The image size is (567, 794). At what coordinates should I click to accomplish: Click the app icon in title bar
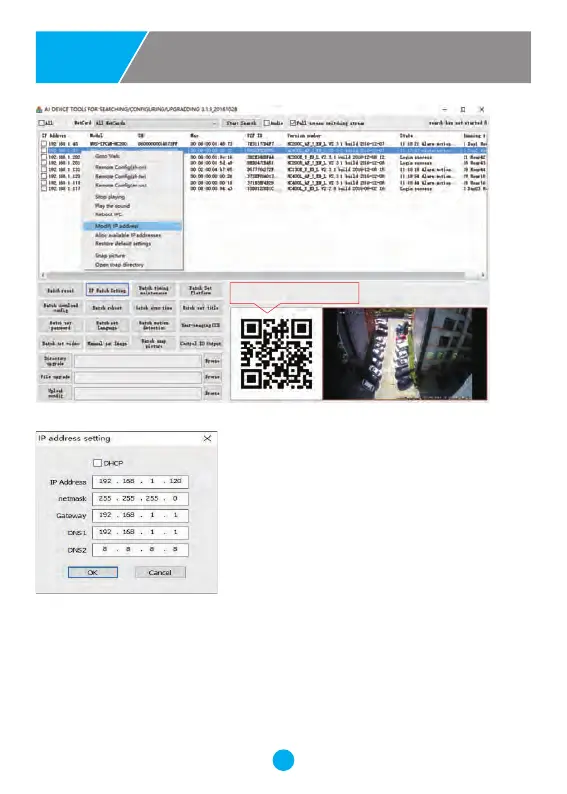tap(39, 109)
